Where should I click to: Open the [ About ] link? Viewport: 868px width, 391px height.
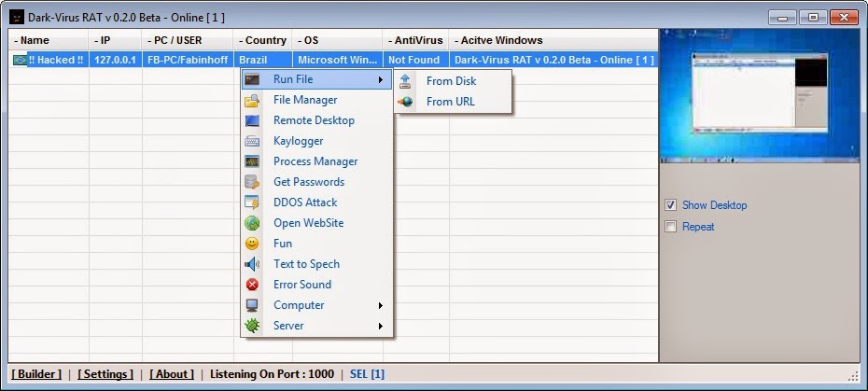(x=172, y=374)
